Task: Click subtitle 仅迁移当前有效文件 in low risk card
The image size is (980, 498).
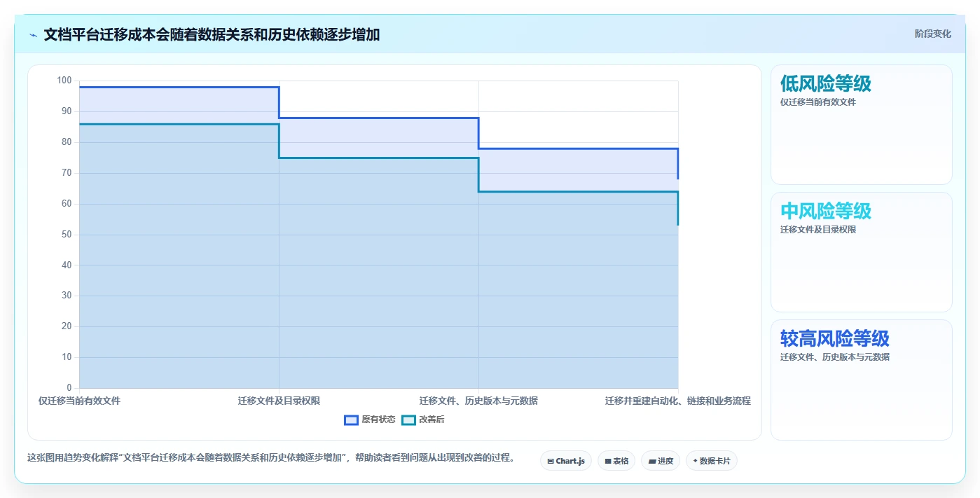Action: click(818, 102)
